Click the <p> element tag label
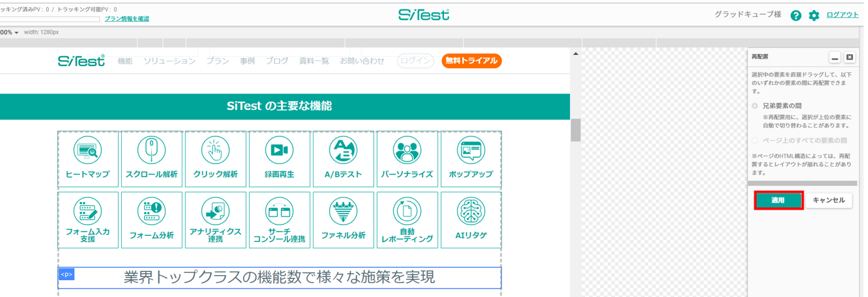Image resolution: width=868 pixels, height=297 pixels. pyautogui.click(x=66, y=274)
